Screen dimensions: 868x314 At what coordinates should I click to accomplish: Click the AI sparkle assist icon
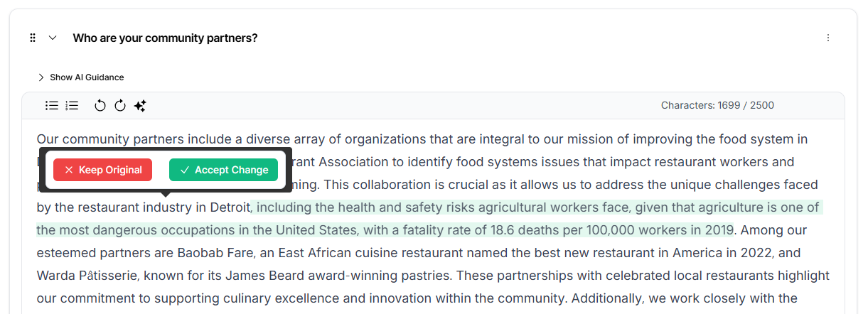coord(140,106)
